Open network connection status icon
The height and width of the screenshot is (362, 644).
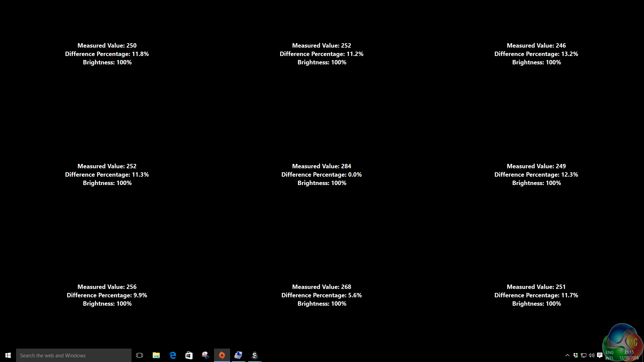pyautogui.click(x=584, y=355)
